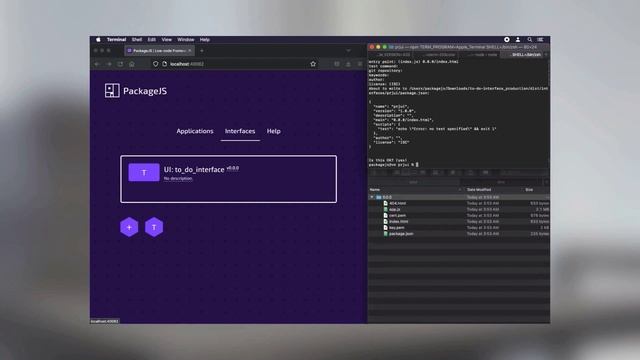Click the Terminal command prompt line
Screen dimensions: 640x360
tap(393, 164)
